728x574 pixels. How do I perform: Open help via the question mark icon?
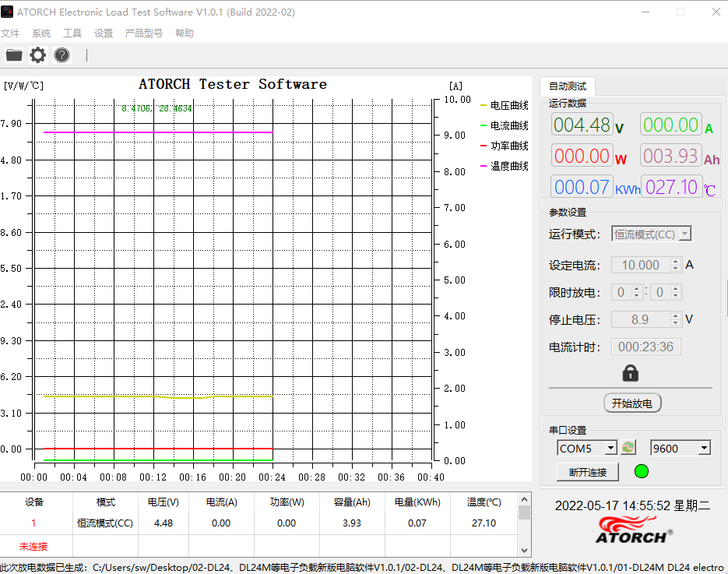coord(62,55)
